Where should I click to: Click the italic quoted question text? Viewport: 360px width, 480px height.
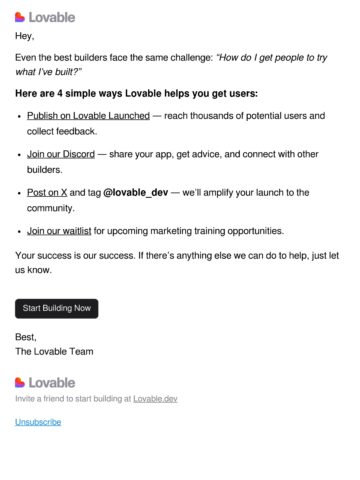coord(171,65)
